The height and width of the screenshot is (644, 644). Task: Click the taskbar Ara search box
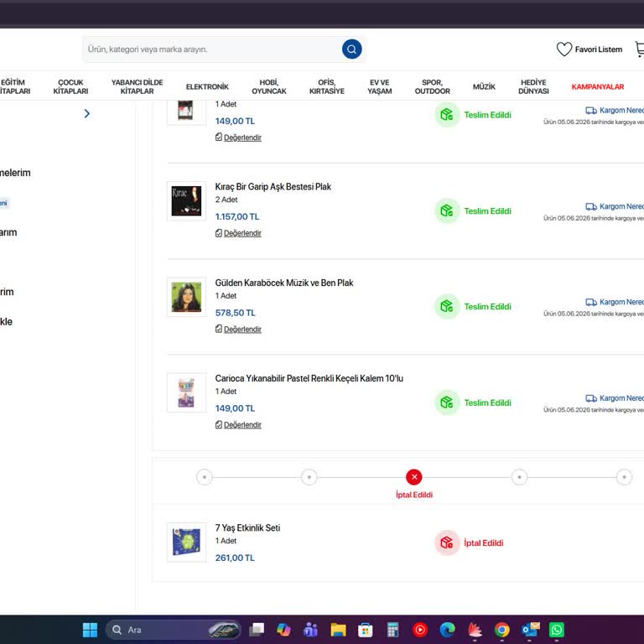click(174, 630)
